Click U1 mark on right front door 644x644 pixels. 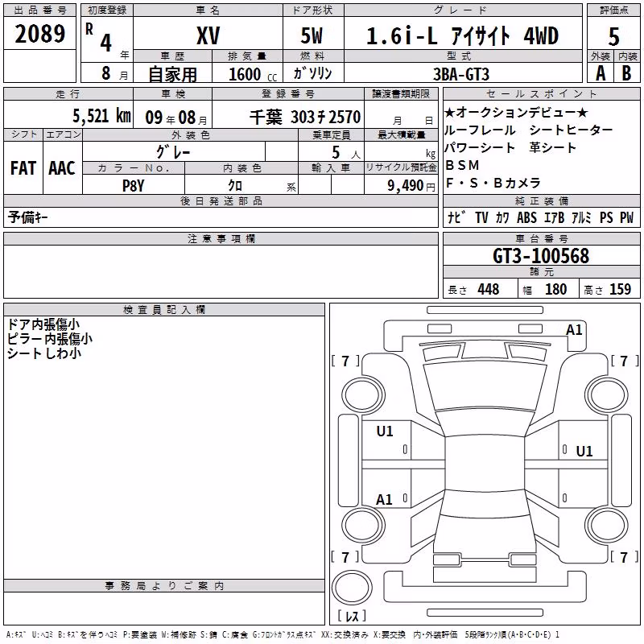(x=584, y=452)
